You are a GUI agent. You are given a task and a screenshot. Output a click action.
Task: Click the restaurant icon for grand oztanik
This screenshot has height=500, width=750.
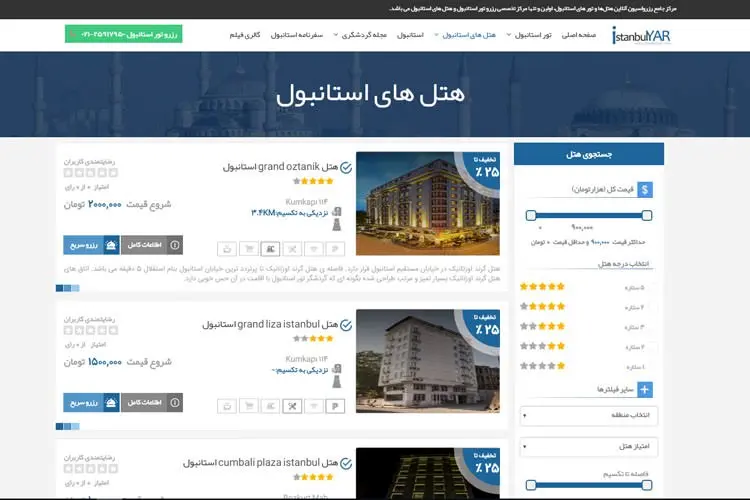coord(292,249)
